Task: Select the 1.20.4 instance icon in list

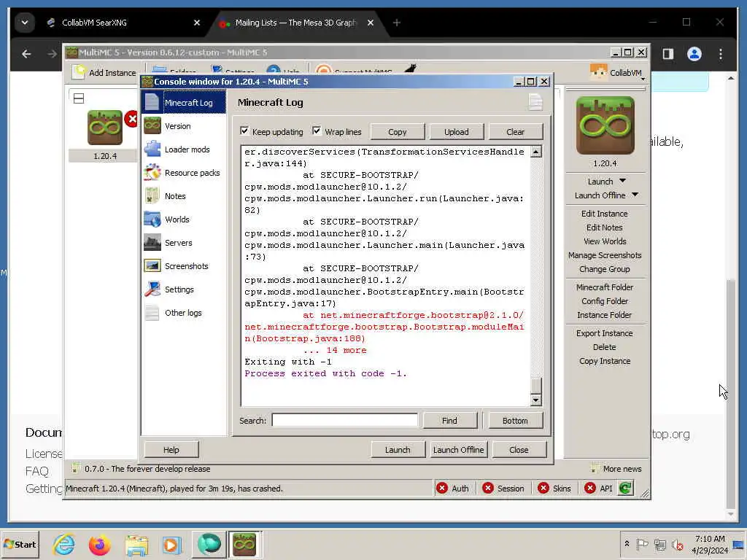Action: pyautogui.click(x=105, y=127)
